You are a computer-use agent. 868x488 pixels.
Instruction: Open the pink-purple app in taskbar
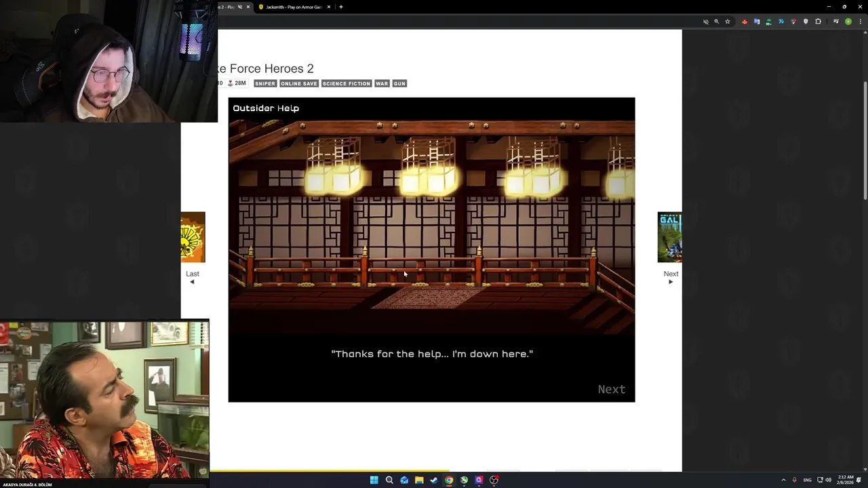click(479, 480)
